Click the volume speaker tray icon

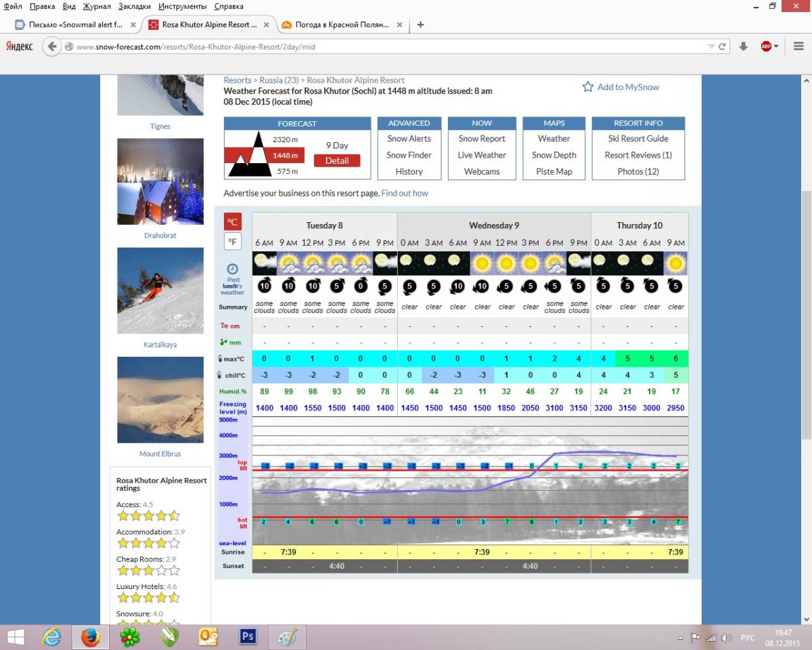[726, 638]
